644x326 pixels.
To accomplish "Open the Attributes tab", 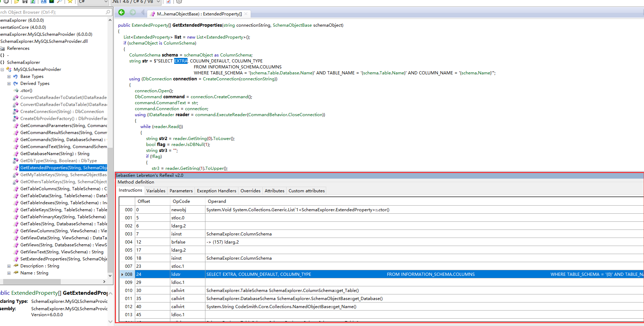I will click(274, 191).
